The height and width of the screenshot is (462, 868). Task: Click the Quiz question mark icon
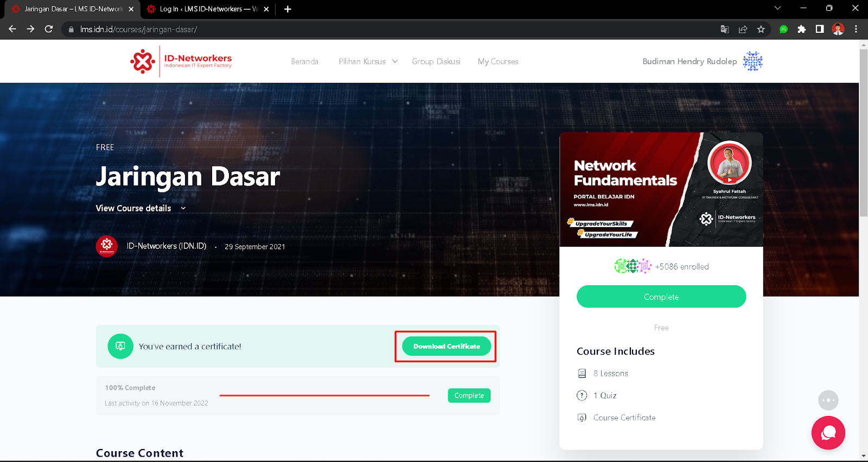click(582, 395)
